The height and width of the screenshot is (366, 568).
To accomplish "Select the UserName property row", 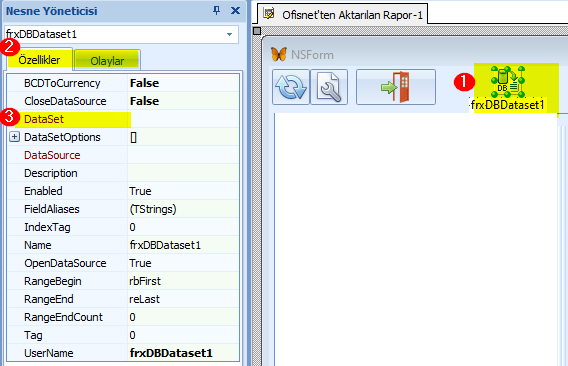I will (x=123, y=353).
